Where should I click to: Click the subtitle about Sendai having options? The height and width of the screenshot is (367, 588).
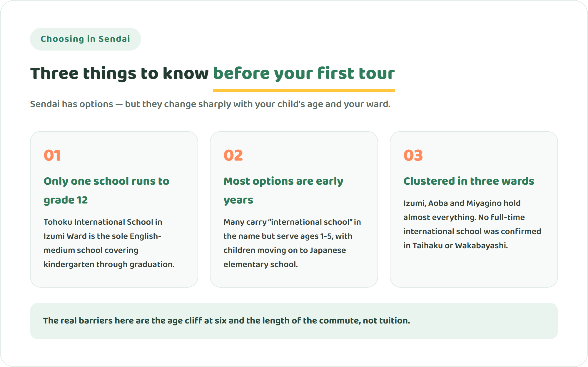click(210, 104)
